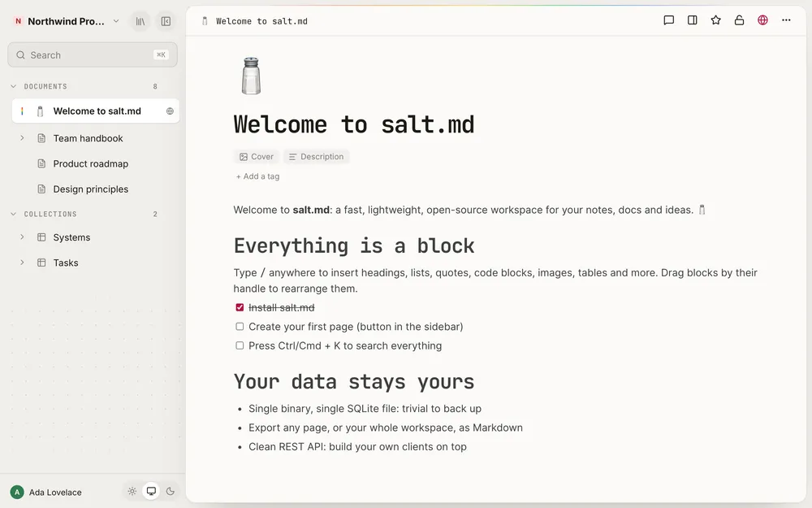Image resolution: width=812 pixels, height=508 pixels.
Task: Toggle the side panel layout icon
Action: point(693,20)
